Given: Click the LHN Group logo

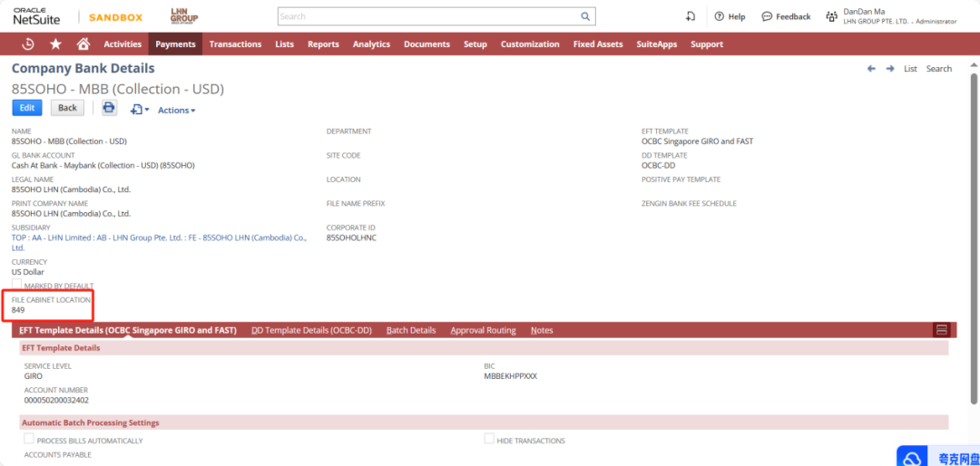Looking at the screenshot, I should (x=184, y=16).
